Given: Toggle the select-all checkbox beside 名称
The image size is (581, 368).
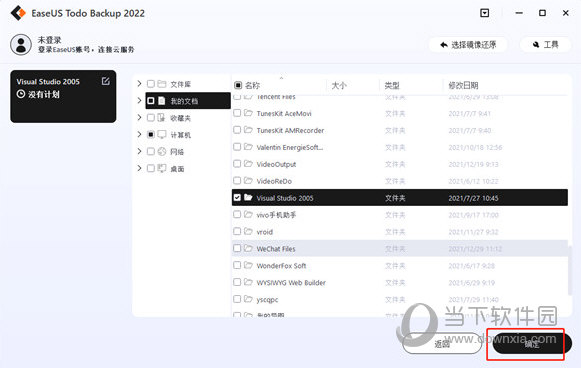Looking at the screenshot, I should pyautogui.click(x=238, y=86).
